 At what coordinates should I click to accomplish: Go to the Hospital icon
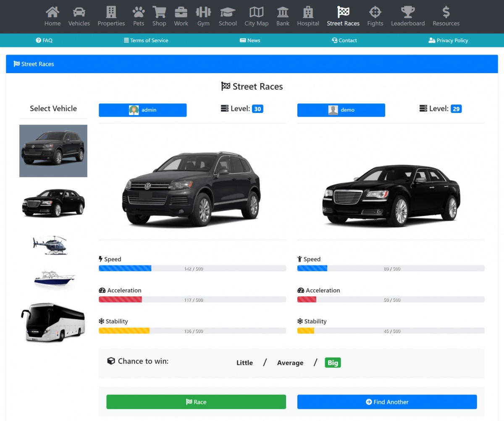pos(308,12)
